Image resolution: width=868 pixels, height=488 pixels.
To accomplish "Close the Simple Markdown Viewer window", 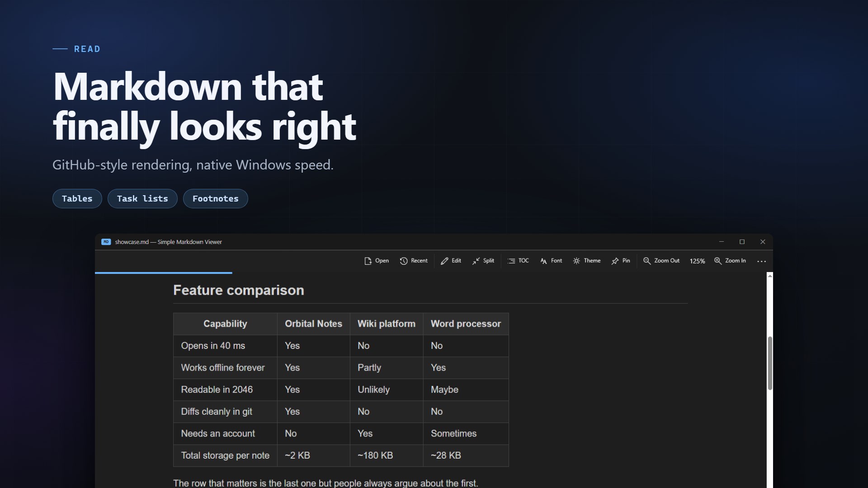I will tap(763, 242).
